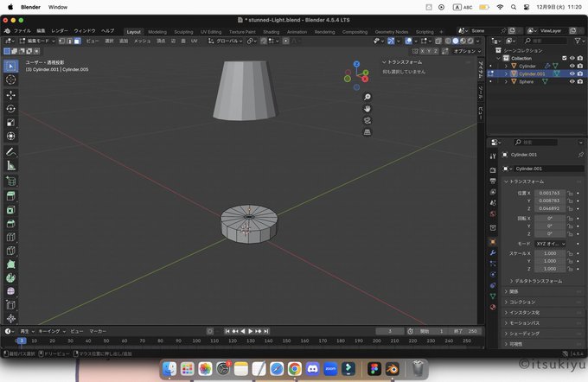Click the viewport zoom magnifier icon
588x382 pixels.
click(367, 97)
